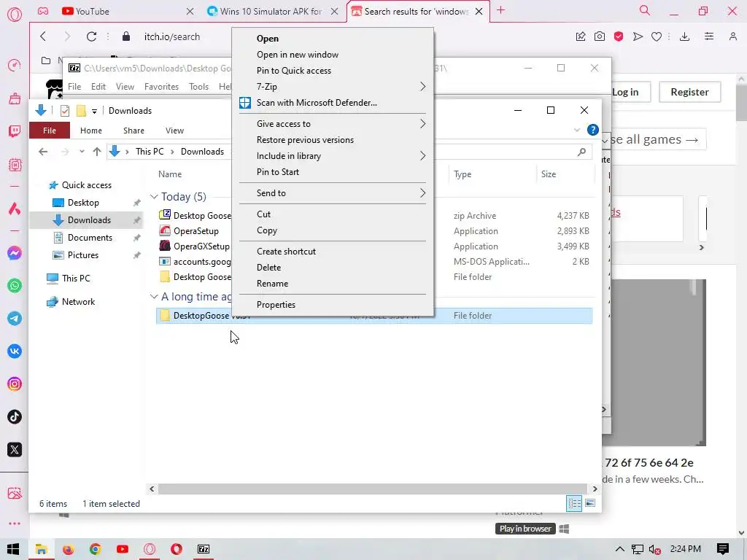Switch Explorer to details view icon
Viewport: 747px width, 560px height.
coord(574,503)
